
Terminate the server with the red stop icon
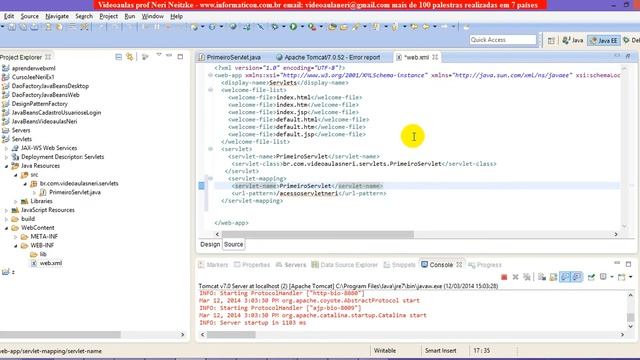[x=504, y=277]
